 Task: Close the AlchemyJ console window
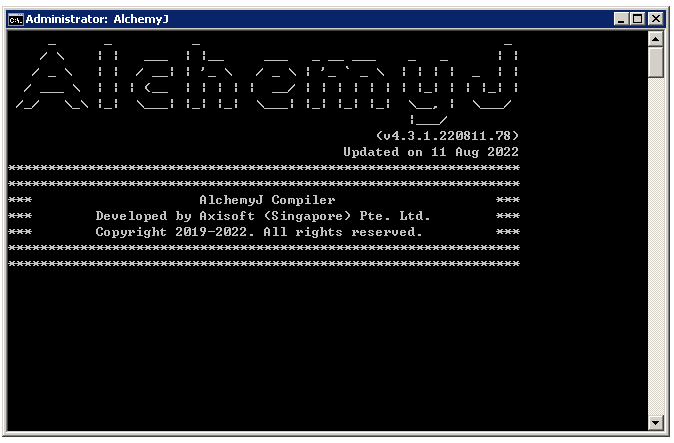point(656,19)
